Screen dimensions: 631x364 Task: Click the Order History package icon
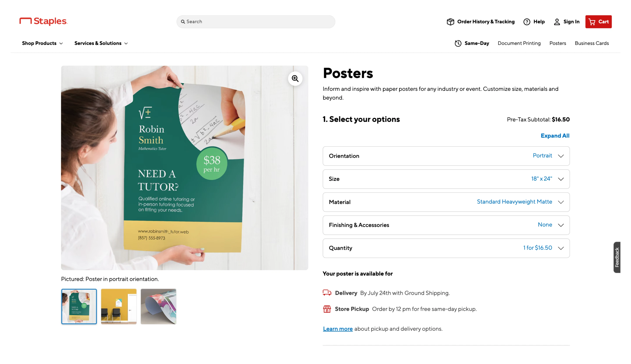(x=450, y=22)
